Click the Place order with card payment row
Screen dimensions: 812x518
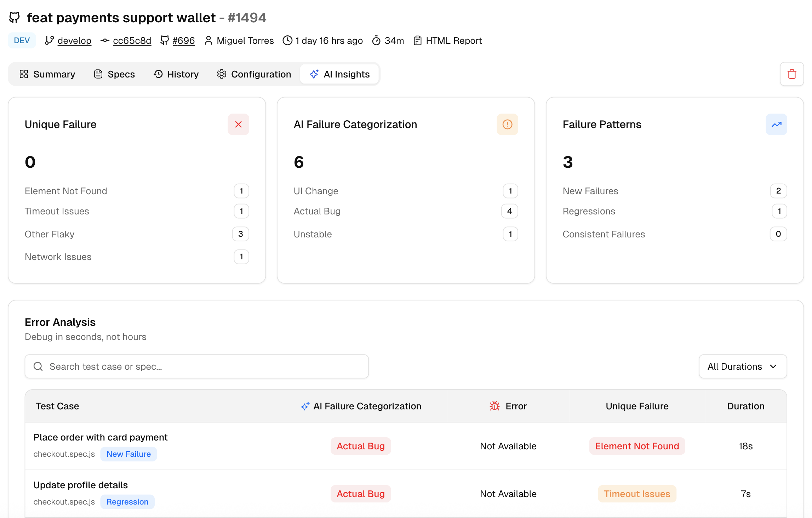(100, 437)
